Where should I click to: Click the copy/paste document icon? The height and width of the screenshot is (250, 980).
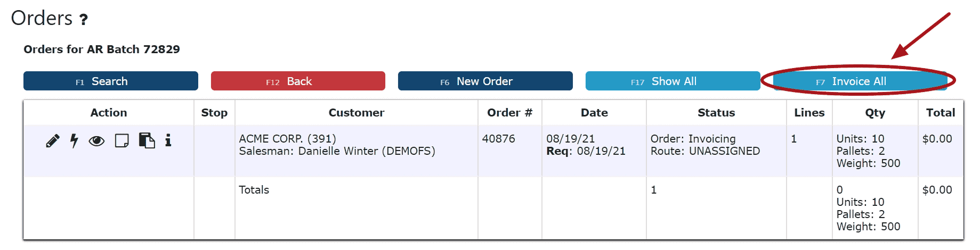147,140
